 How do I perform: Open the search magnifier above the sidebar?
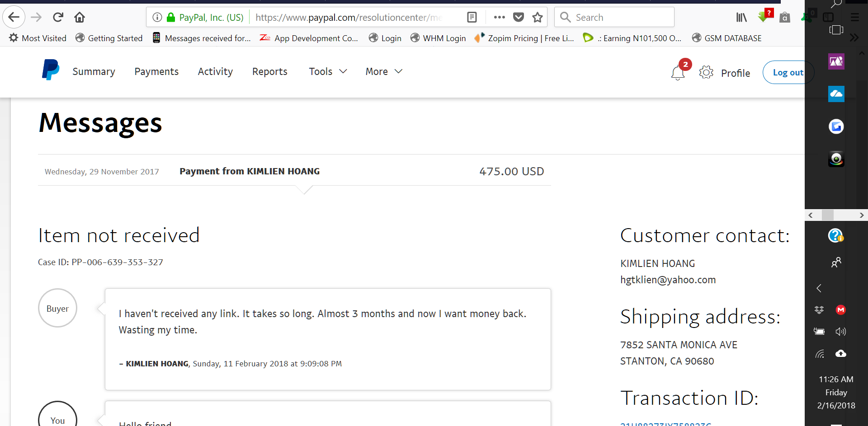coord(836,4)
